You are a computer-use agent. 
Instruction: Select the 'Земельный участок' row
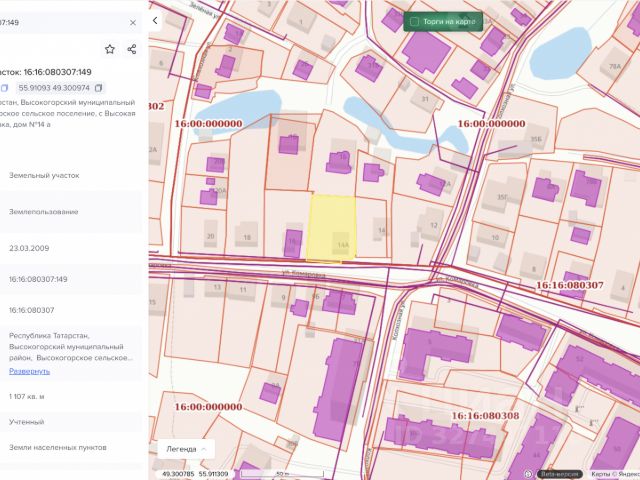point(44,175)
